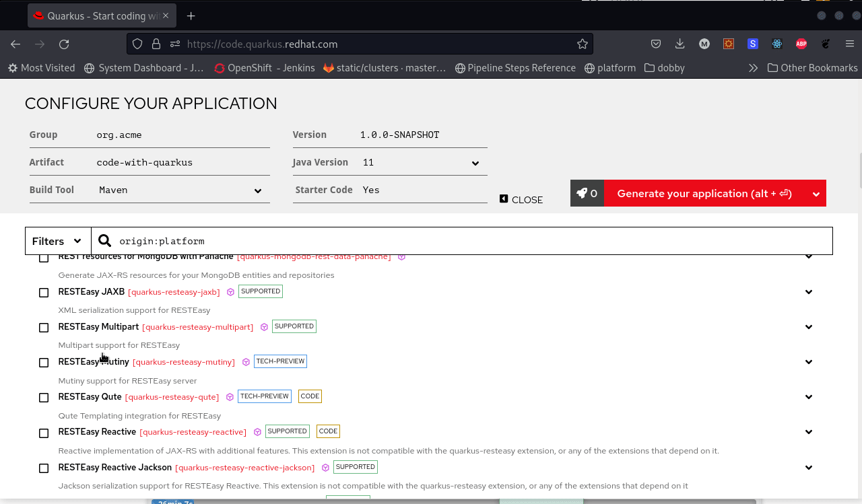Viewport: 862px width, 504px height.
Task: Click the orange gear extension icon
Action: click(729, 44)
